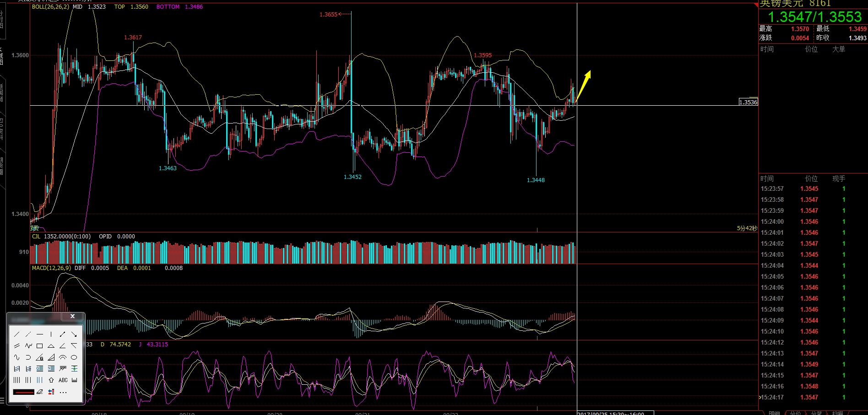Pick the ellipse drawing tool
This screenshot has height=415, width=868.
74,357
